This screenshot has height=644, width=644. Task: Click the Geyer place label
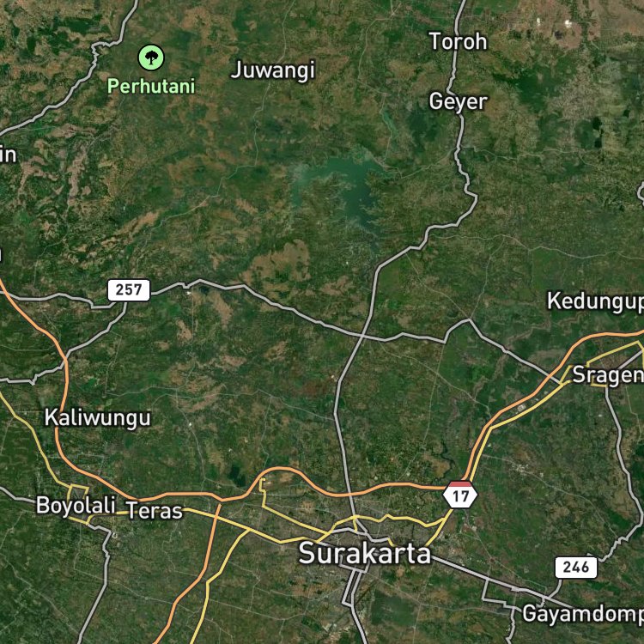click(458, 101)
